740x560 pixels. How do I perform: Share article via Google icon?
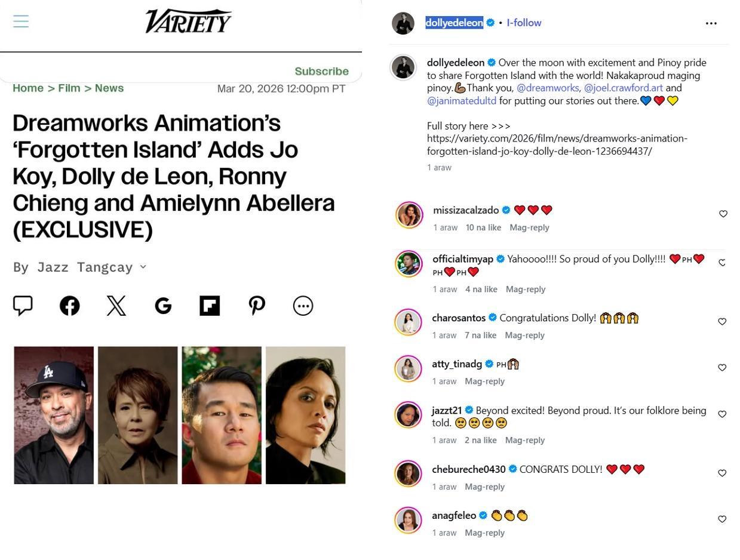[163, 306]
